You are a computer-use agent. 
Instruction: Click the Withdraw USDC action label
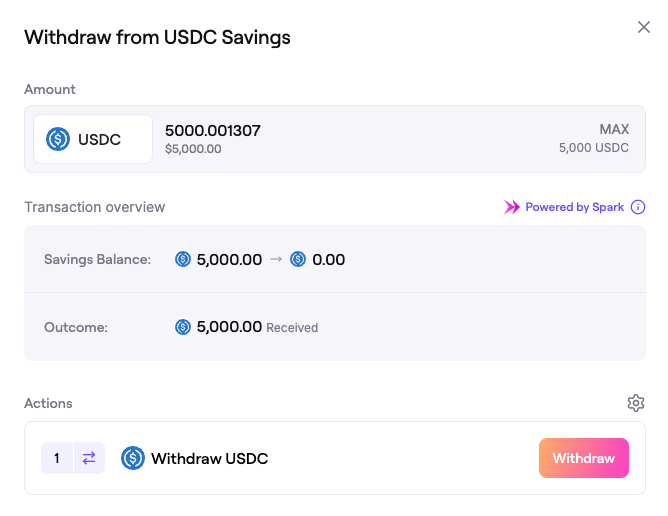[209, 458]
